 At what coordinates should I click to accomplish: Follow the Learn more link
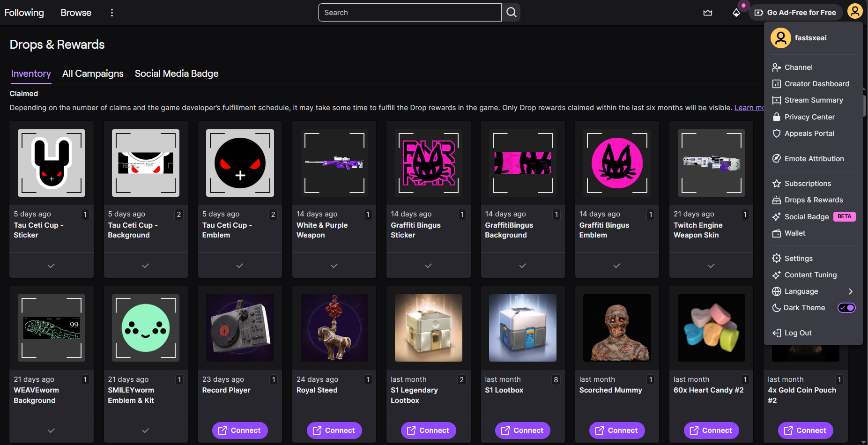coord(749,108)
